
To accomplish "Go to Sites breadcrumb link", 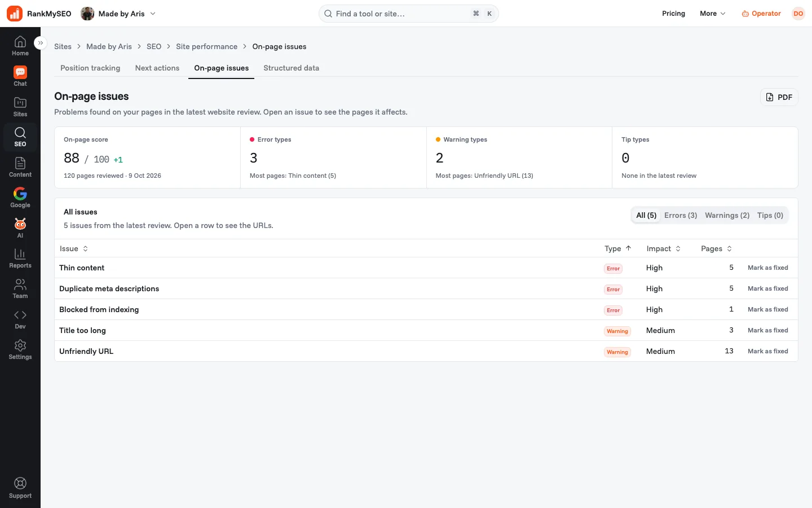I will point(63,46).
